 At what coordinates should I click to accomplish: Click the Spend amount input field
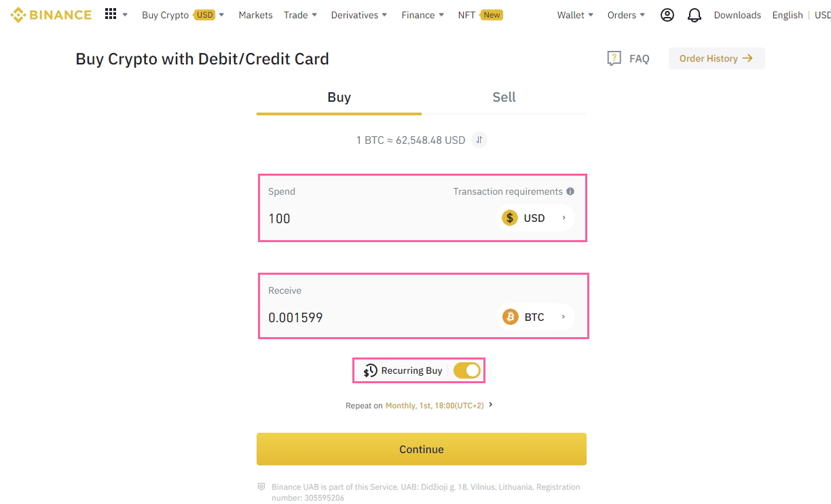(x=373, y=218)
